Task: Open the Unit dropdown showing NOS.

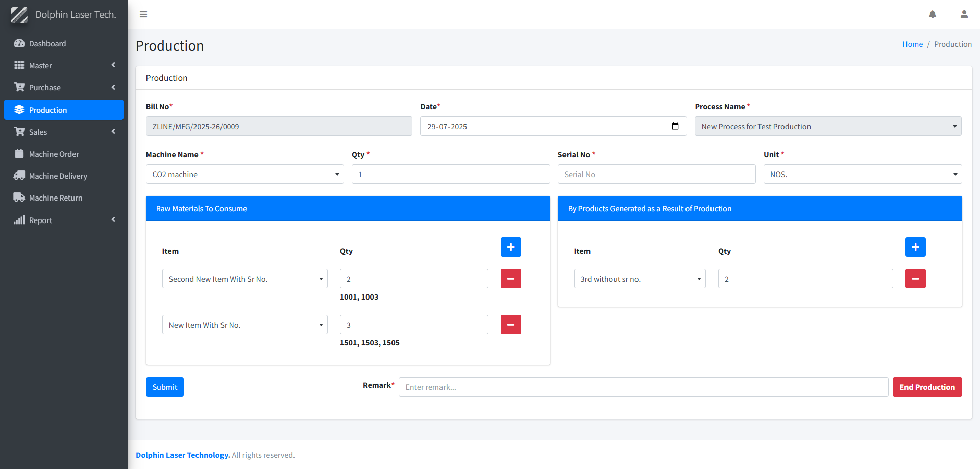Action: [x=862, y=174]
